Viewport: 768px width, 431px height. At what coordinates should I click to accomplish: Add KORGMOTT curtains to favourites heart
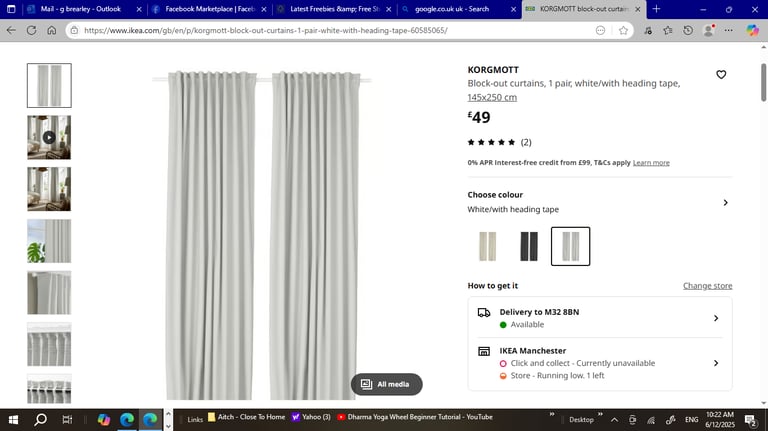click(721, 74)
